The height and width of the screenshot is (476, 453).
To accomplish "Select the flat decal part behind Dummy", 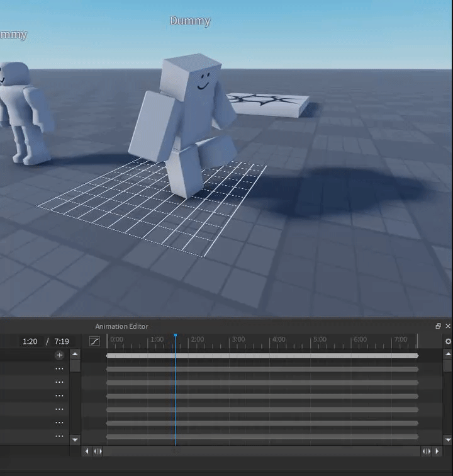I will point(269,105).
